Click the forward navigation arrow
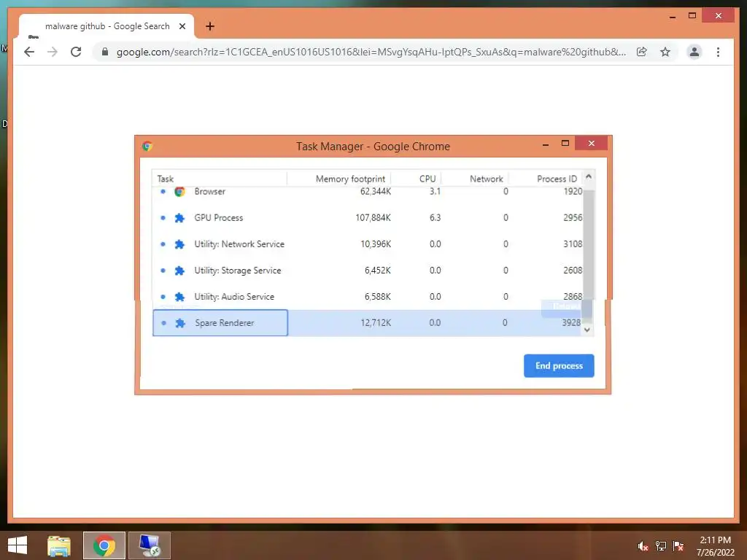747x560 pixels. click(53, 52)
